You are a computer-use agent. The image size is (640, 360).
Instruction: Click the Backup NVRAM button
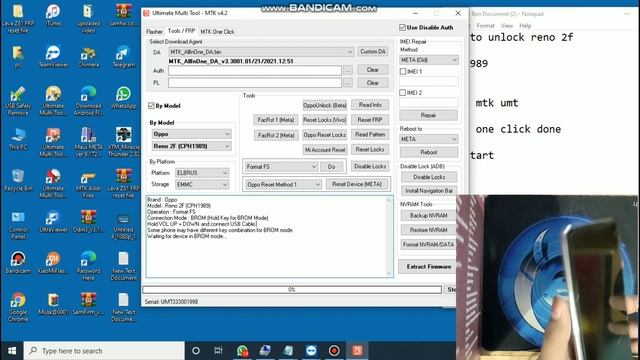pos(429,216)
